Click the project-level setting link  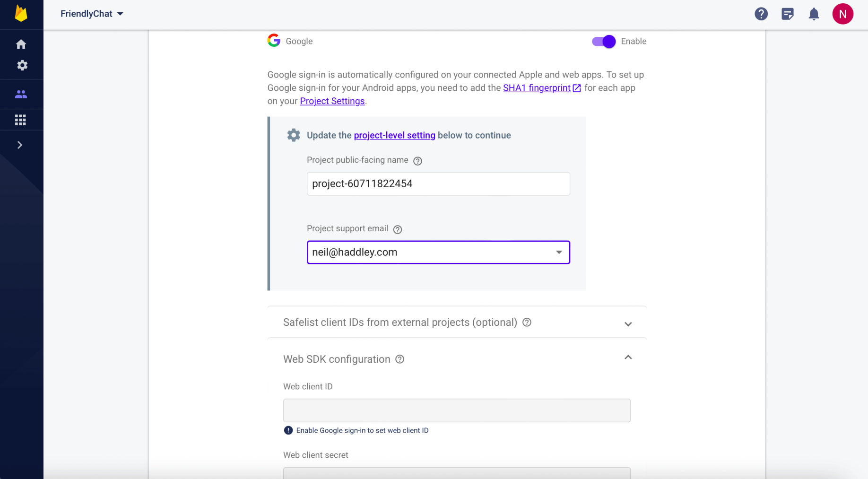point(394,135)
